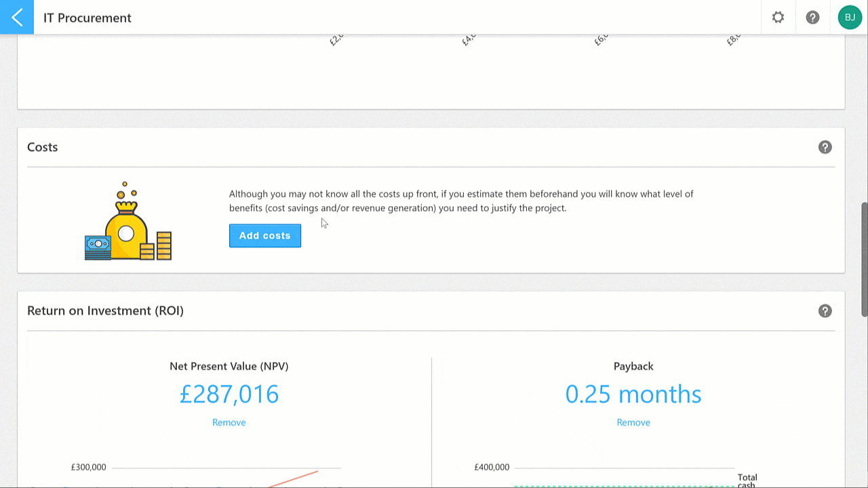The image size is (868, 488).
Task: Click the Total cash legend label
Action: coord(747,480)
